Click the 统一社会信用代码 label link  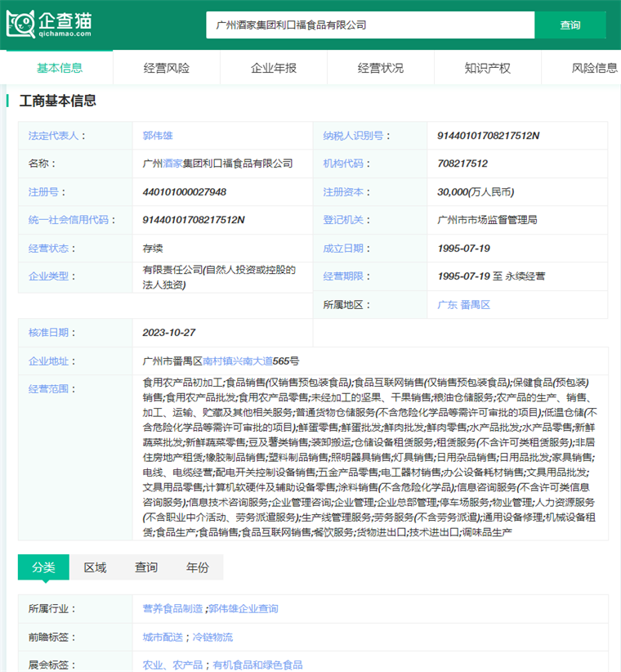(x=69, y=220)
